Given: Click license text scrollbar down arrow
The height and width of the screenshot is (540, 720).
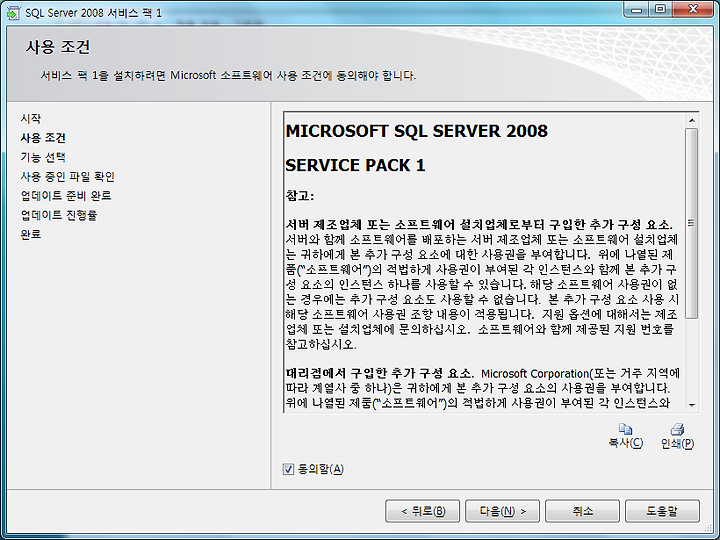Looking at the screenshot, I should (x=692, y=405).
